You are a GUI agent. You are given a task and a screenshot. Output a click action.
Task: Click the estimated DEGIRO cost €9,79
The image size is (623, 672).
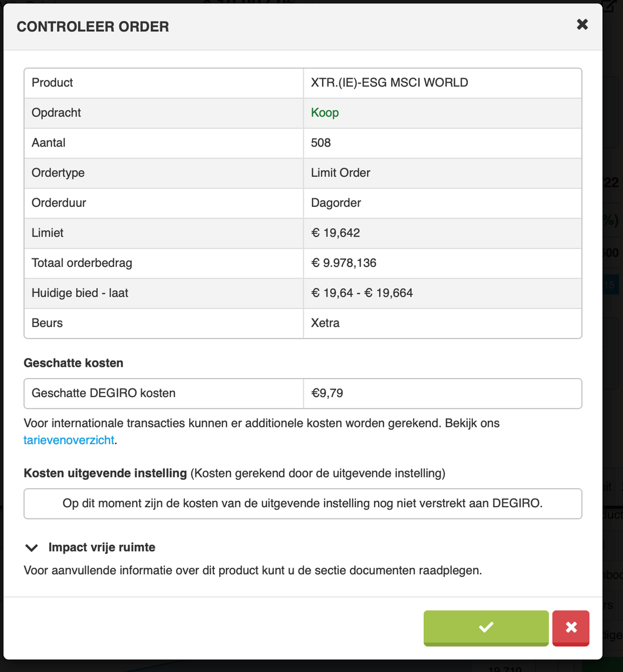point(327,393)
